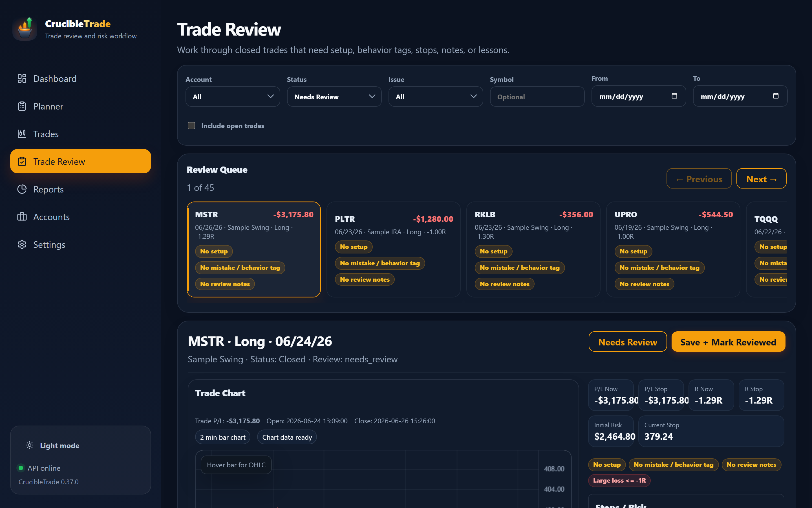The image size is (812, 508).
Task: Open the Issue filter dropdown
Action: [436, 97]
